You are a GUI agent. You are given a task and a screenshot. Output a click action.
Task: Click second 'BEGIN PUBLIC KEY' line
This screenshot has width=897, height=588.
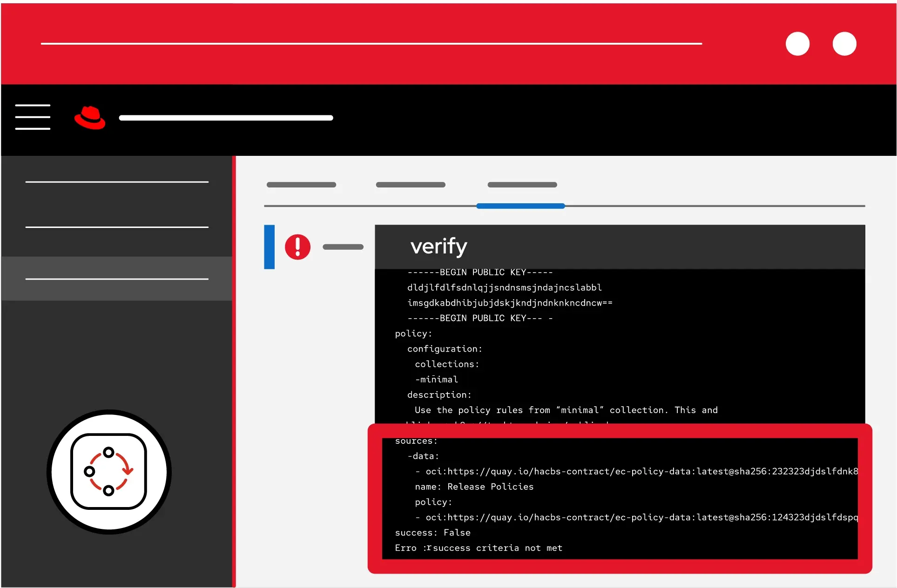480,318
